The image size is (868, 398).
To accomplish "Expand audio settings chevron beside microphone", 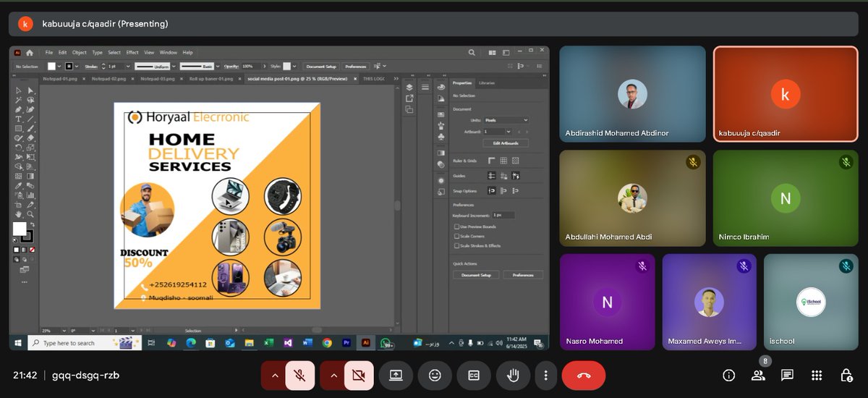I will (x=274, y=375).
